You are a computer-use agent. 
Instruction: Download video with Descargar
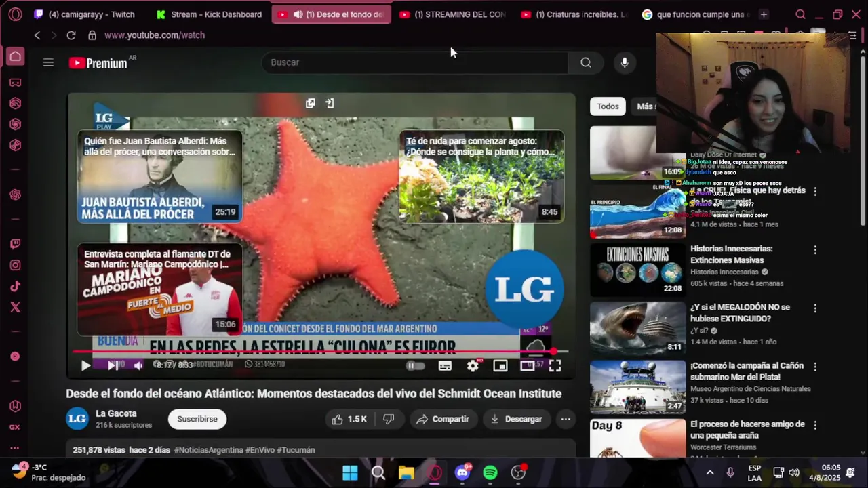coord(517,419)
